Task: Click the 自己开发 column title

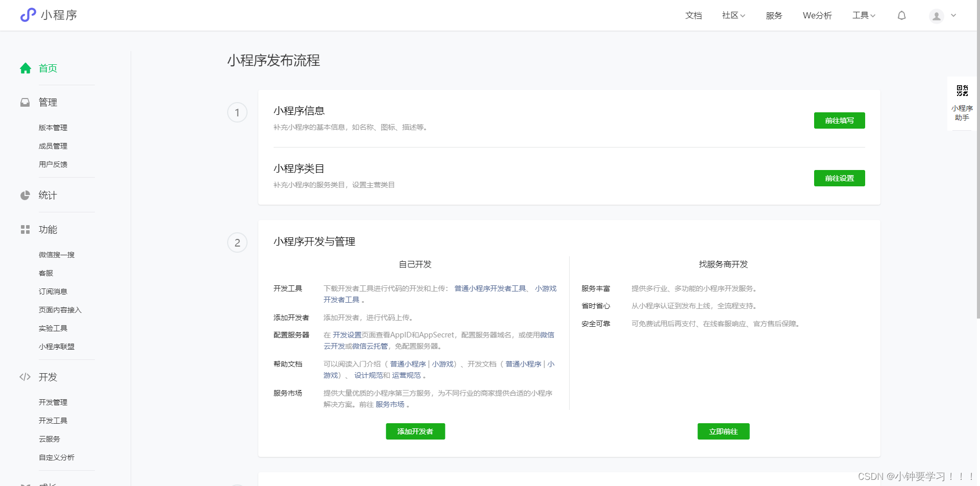Action: (x=415, y=264)
